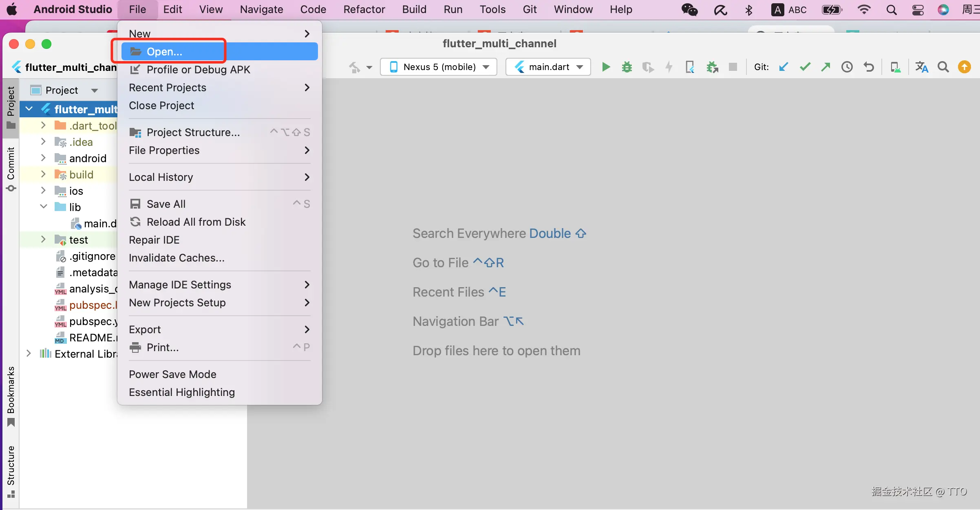Select Close Project

coord(161,106)
